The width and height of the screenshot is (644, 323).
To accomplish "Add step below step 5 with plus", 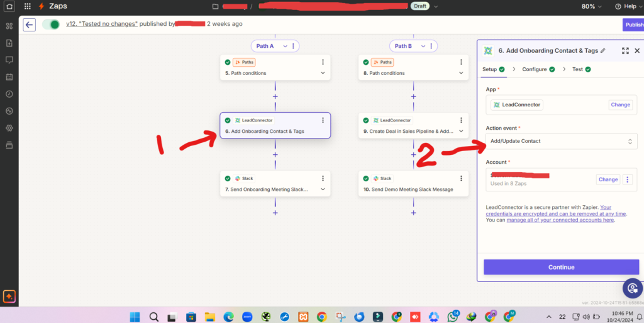I will tap(275, 96).
